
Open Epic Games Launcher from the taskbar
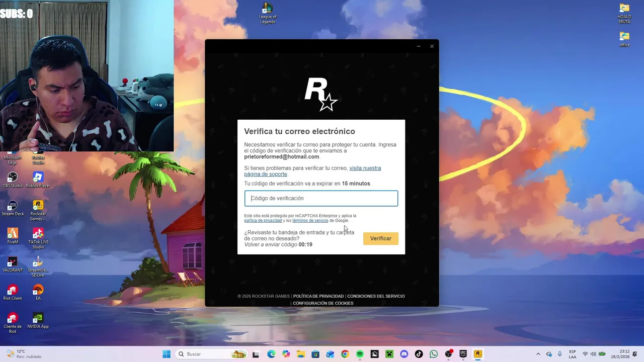(463, 354)
